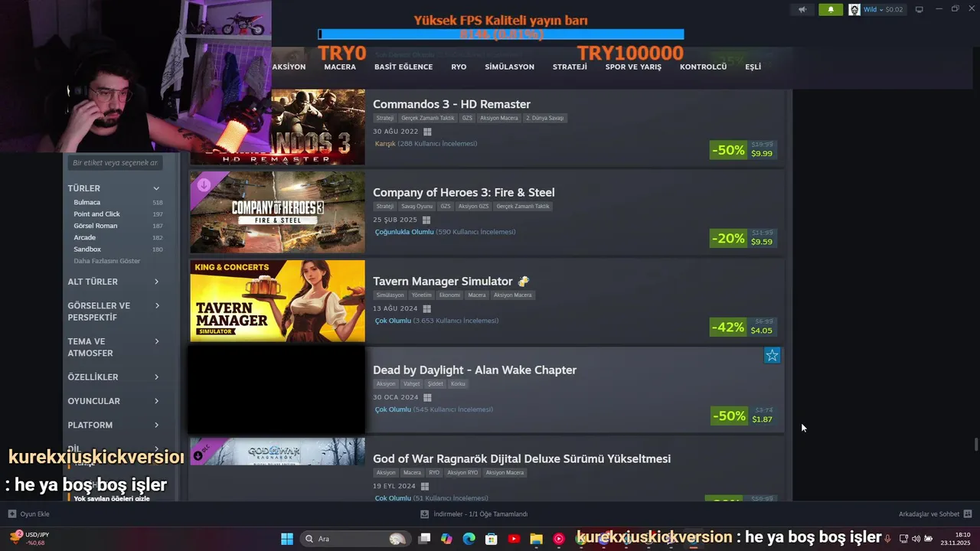Open File Explorer from taskbar
The height and width of the screenshot is (551, 980).
tap(537, 539)
